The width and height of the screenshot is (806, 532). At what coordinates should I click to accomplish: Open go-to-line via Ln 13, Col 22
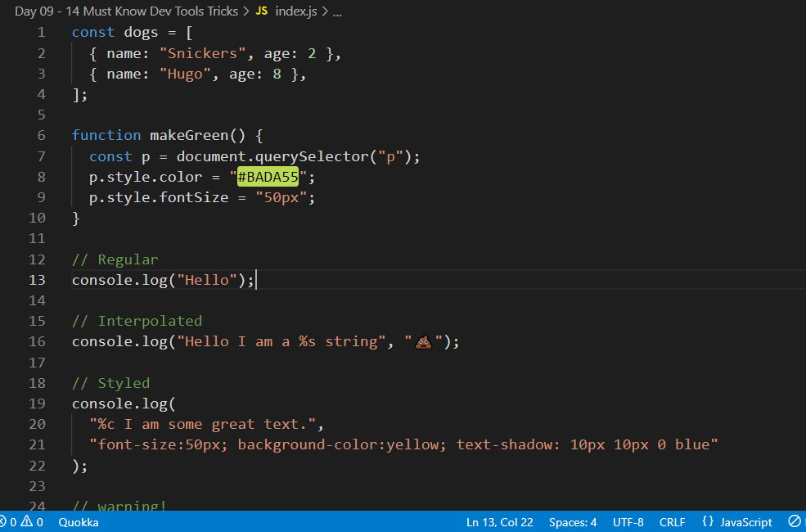click(500, 522)
